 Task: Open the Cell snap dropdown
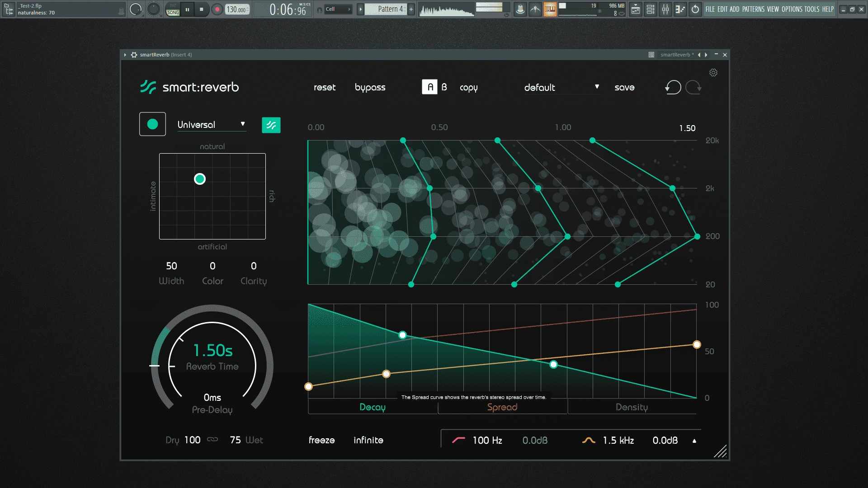tap(338, 9)
